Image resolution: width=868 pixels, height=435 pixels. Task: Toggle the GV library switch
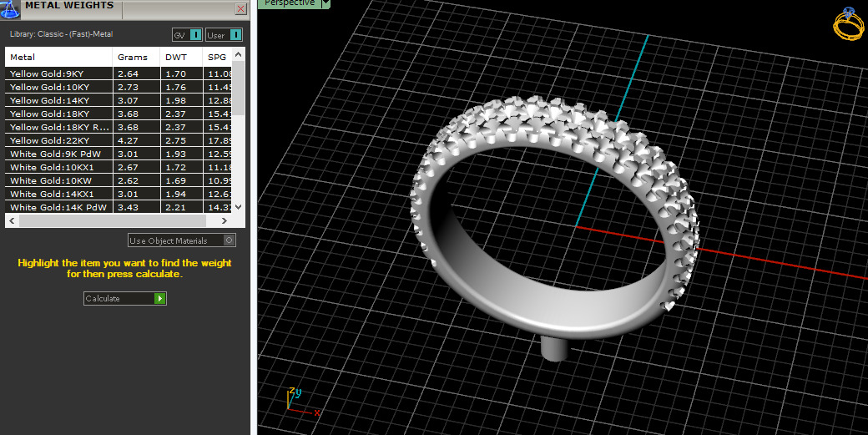[187, 35]
